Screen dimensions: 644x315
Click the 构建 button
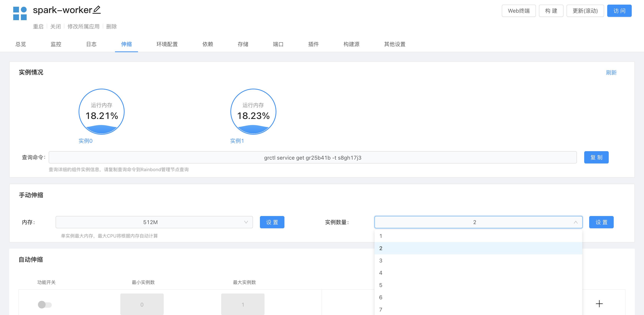551,11
